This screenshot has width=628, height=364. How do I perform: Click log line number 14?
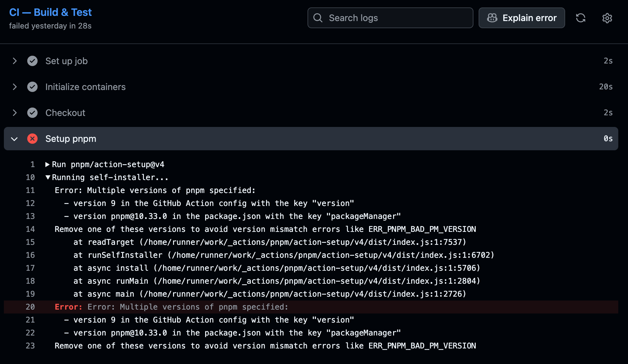[30, 229]
